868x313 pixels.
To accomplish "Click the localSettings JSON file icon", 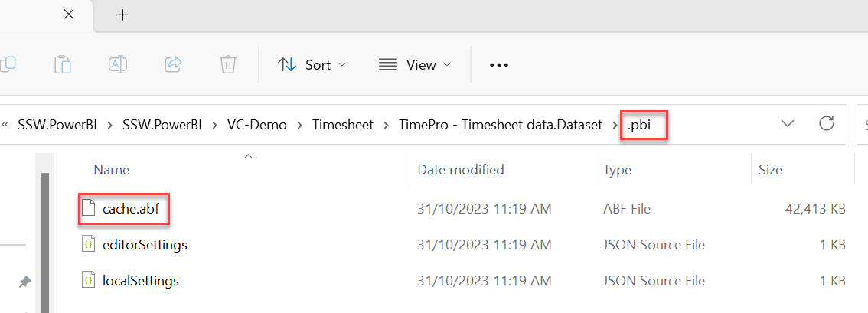I will (x=88, y=281).
